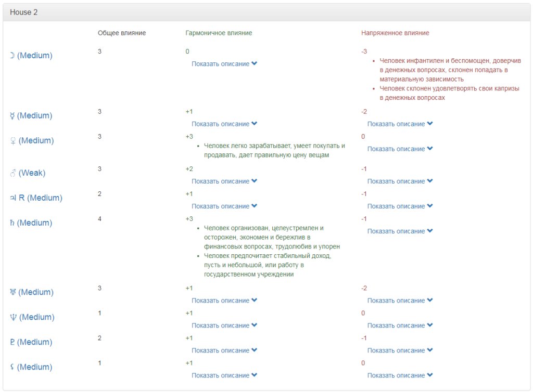
Task: Click the Saturn symbol (Medium) link
Action: pos(31,223)
